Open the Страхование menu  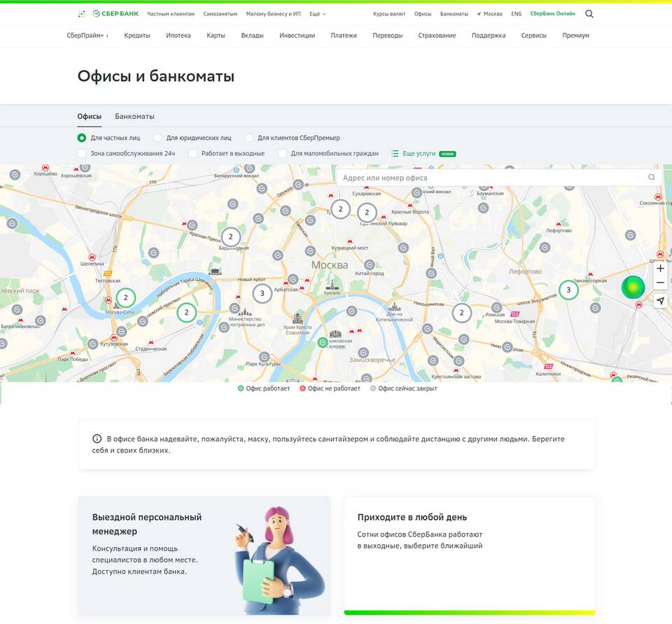pyautogui.click(x=437, y=36)
